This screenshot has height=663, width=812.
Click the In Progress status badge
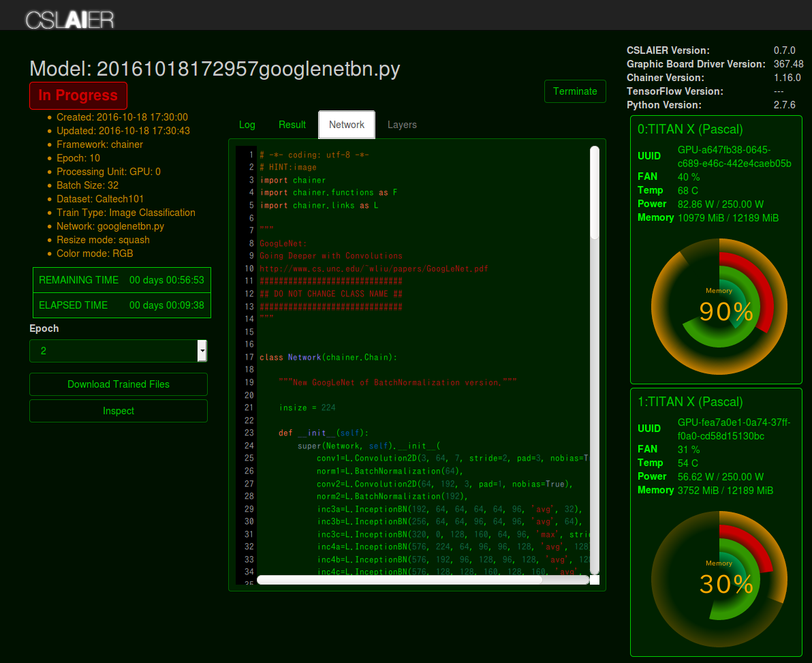point(78,95)
